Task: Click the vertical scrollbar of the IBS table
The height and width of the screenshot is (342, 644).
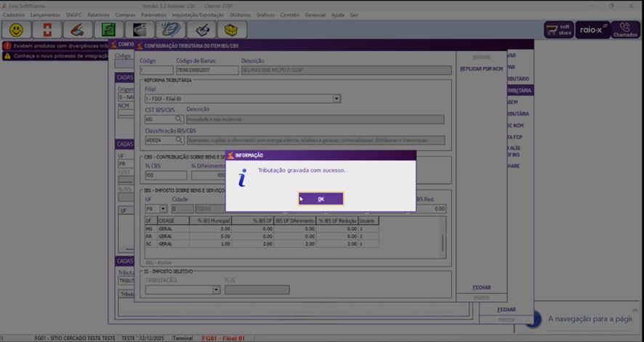Action: click(x=443, y=243)
